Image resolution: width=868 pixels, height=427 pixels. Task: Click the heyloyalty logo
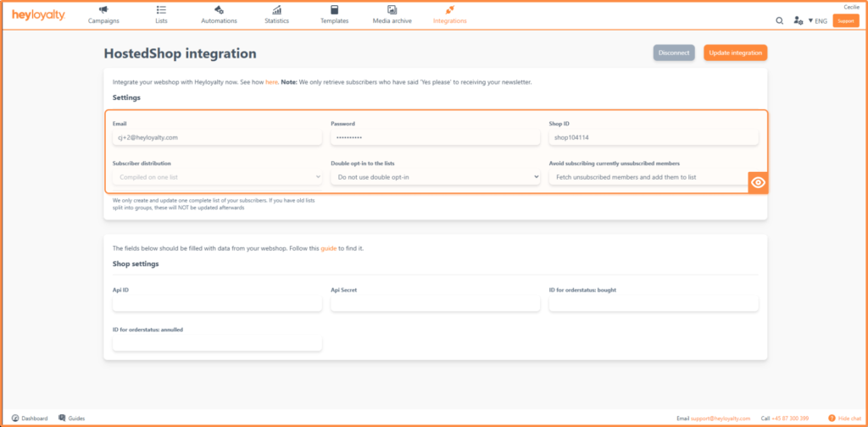[37, 15]
